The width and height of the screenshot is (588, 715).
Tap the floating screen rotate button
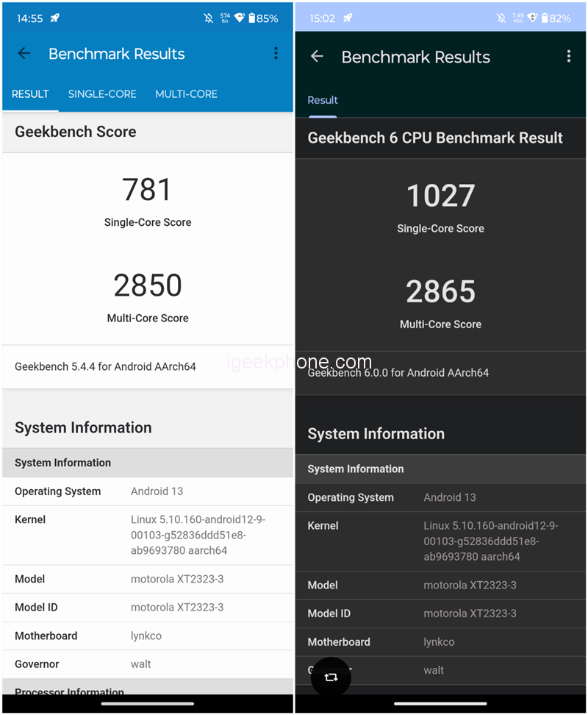[x=331, y=677]
